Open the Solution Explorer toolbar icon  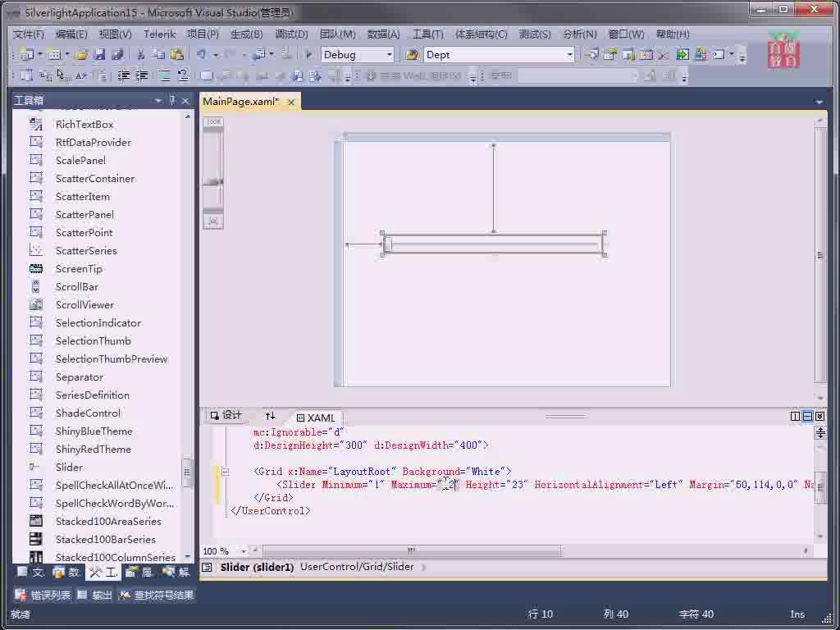coord(592,54)
